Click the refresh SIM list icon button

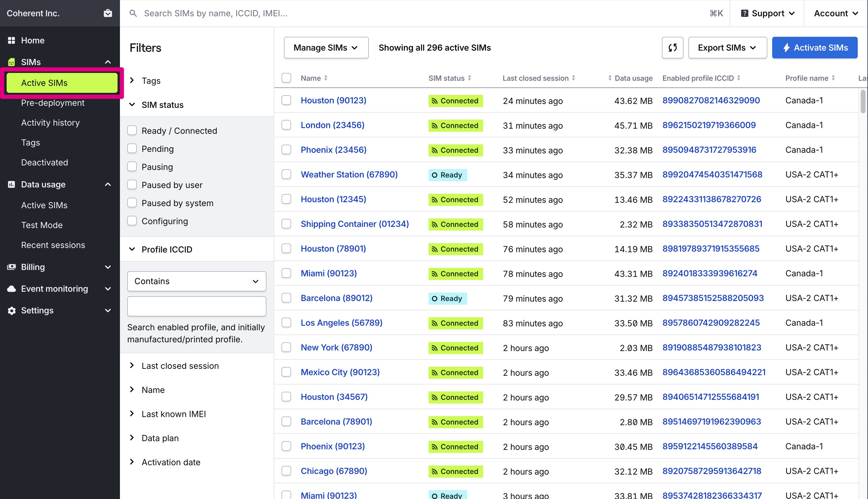672,48
